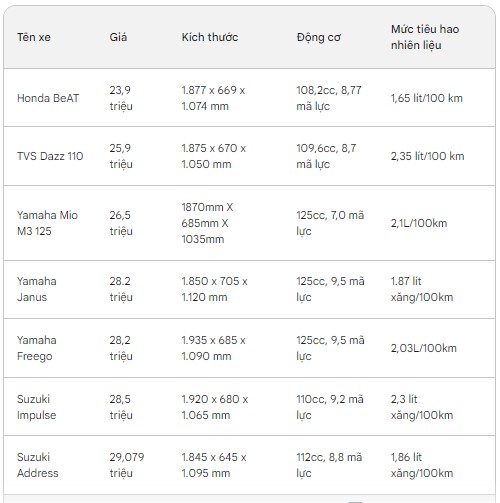Select the Honda BeAT name cell

pos(48,98)
